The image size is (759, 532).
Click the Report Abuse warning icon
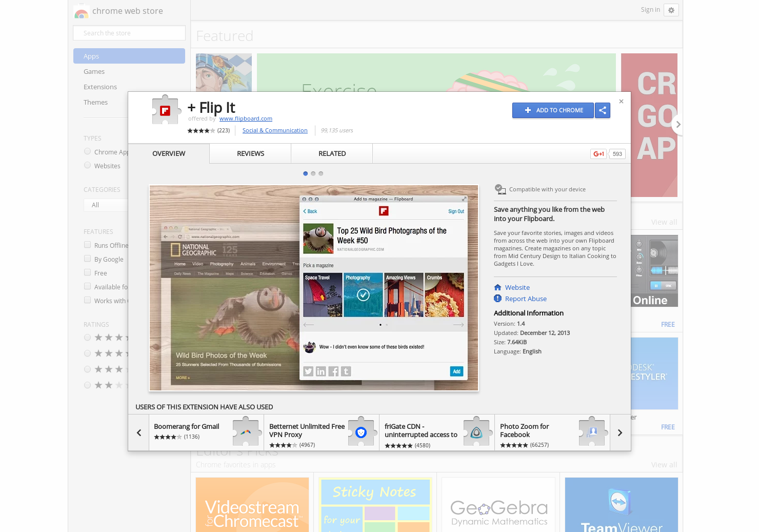point(497,298)
